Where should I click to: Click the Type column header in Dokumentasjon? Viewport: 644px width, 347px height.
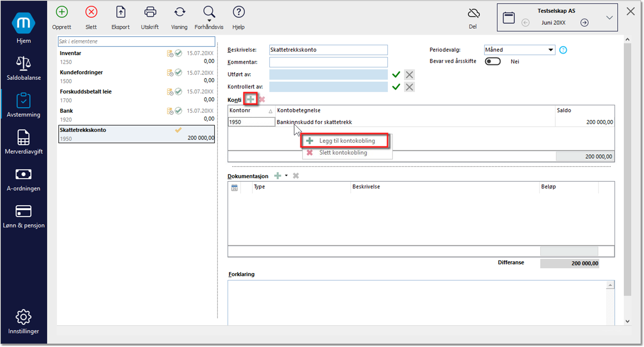pyautogui.click(x=302, y=187)
